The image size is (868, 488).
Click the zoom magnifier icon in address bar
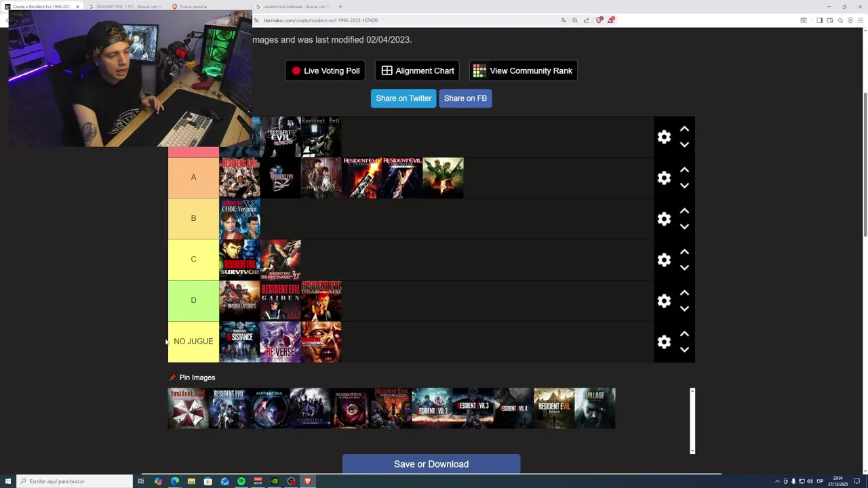coord(575,20)
